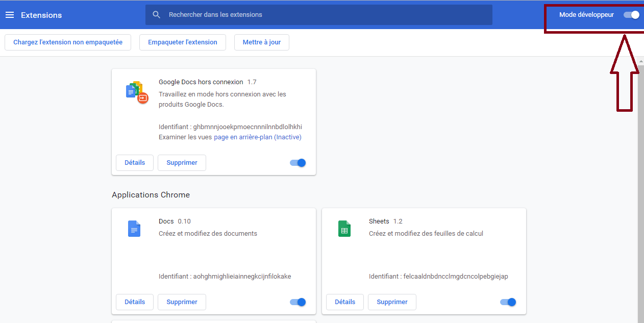Click the identifier aohghmighlieiainnegkcijnfilokake

[x=242, y=277]
